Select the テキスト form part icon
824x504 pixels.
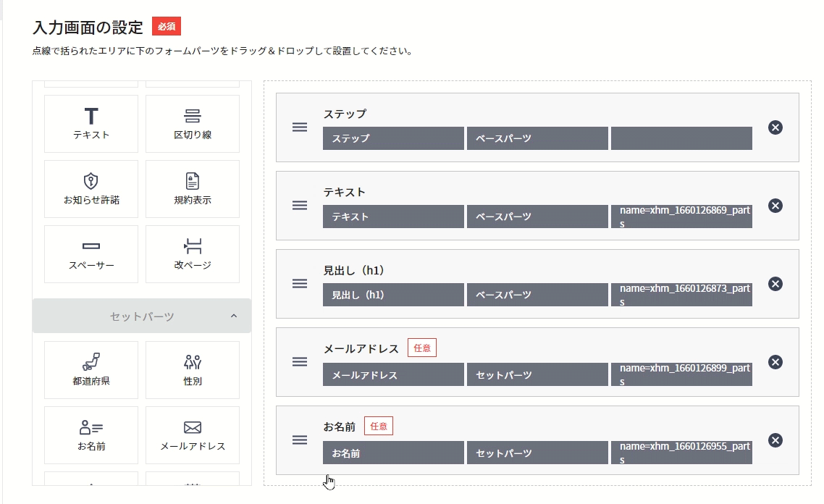(91, 123)
